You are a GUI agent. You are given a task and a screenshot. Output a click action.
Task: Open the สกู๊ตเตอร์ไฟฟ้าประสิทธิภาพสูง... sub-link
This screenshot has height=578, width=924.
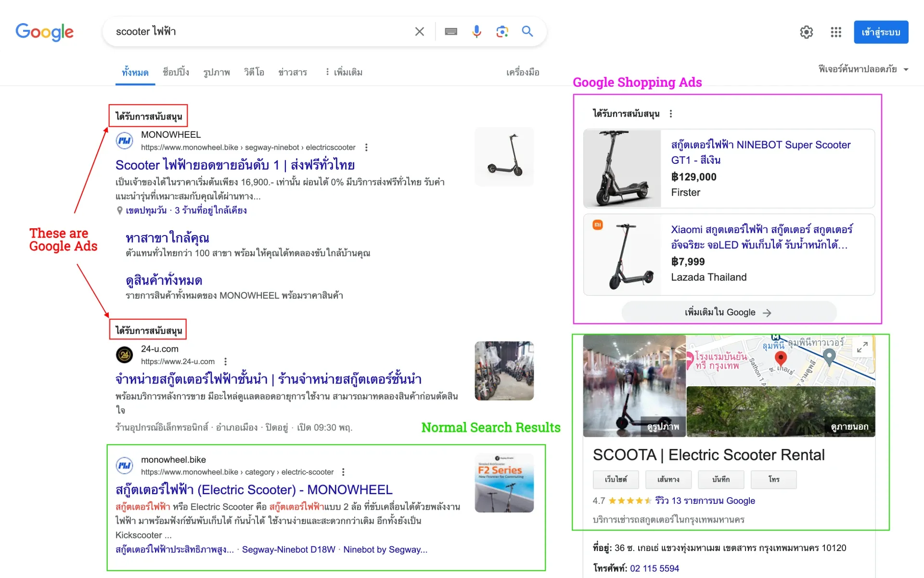click(x=175, y=550)
